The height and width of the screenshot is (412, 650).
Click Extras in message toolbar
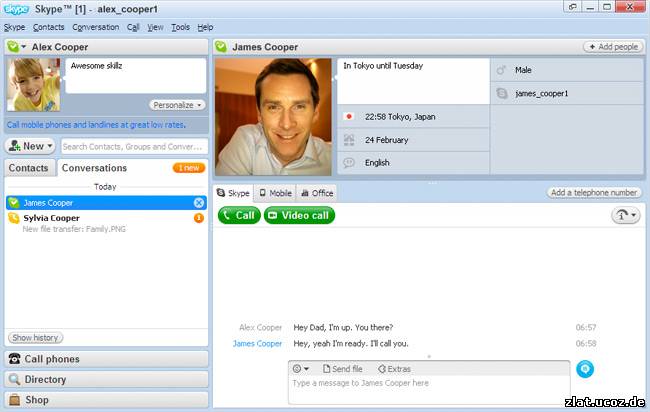click(394, 368)
